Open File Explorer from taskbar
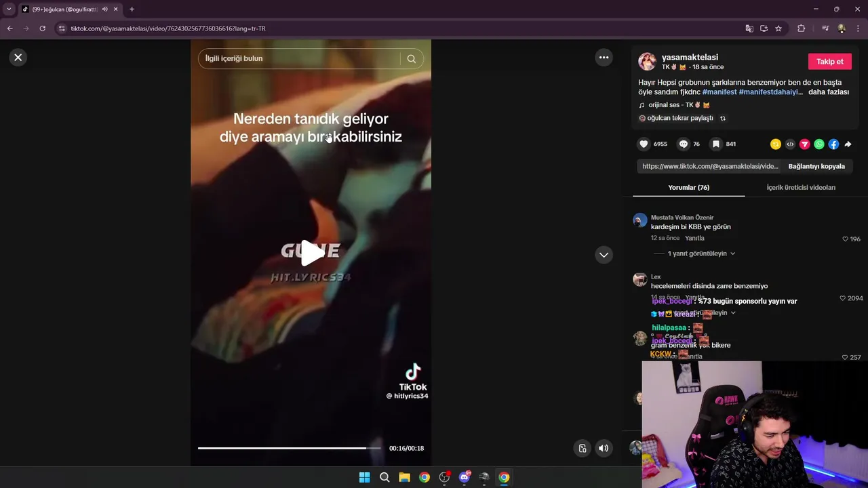Viewport: 868px width, 488px height. (404, 477)
